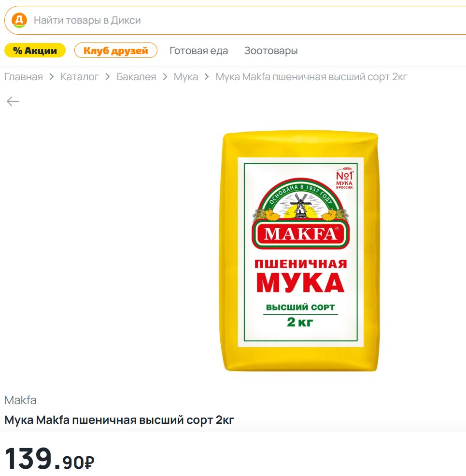Image resolution: width=466 pixels, height=476 pixels.
Task: Click the chevron icon after "Бакалея"
Action: point(165,77)
